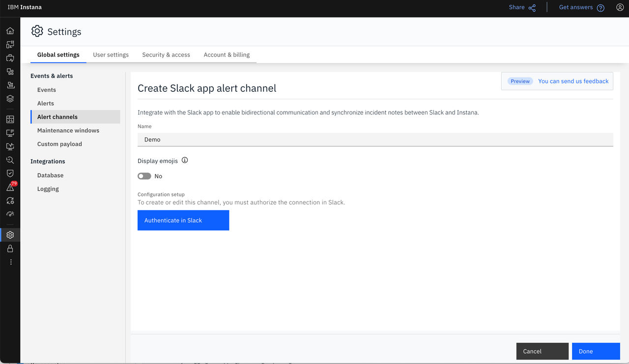Screen dimensions: 629x364
Task: Switch to Security & access tab
Action: click(166, 55)
